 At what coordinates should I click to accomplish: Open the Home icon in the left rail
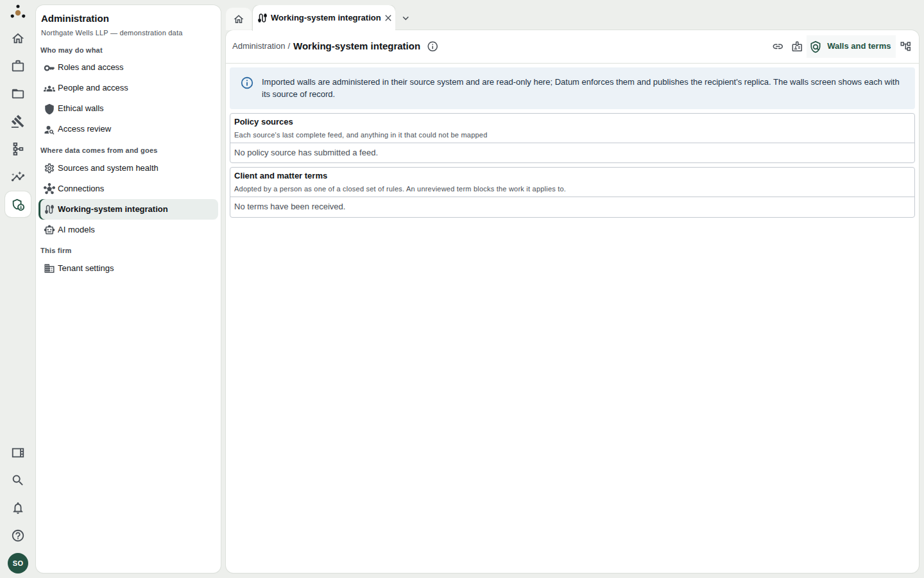pos(18,39)
